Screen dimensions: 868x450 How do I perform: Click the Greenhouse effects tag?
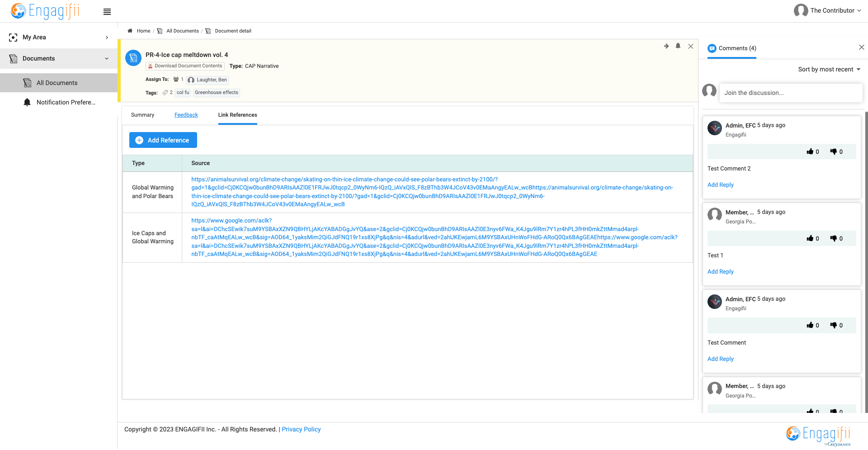(x=217, y=92)
